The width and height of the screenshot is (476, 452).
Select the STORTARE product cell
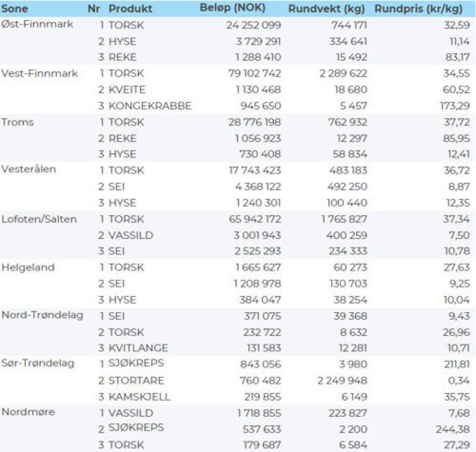coord(136,381)
